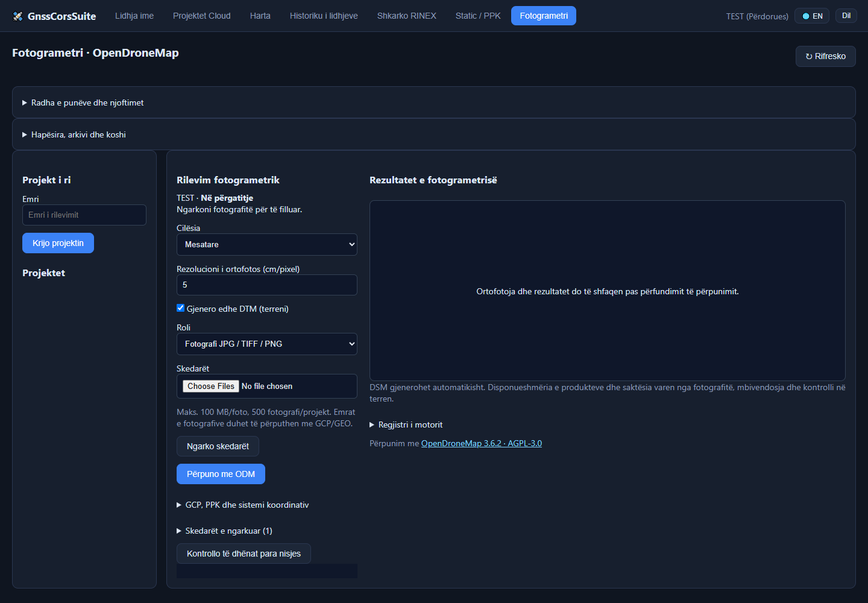Switch to the Harta tab
Image resolution: width=868 pixels, height=603 pixels.
point(260,16)
